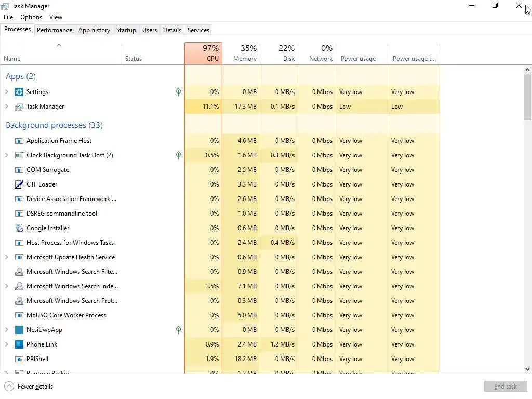Expand Clock Background Task Host group
This screenshot has height=399, width=532.
6,155
